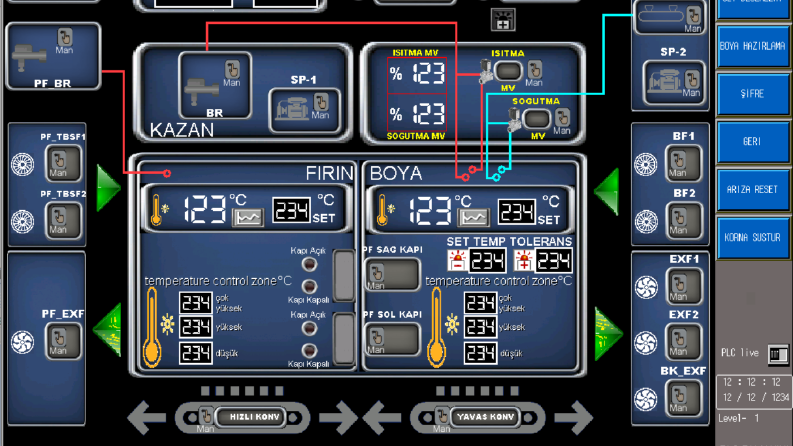The image size is (793, 446).
Task: Click the BOYA thermometer icon
Action: (384, 210)
